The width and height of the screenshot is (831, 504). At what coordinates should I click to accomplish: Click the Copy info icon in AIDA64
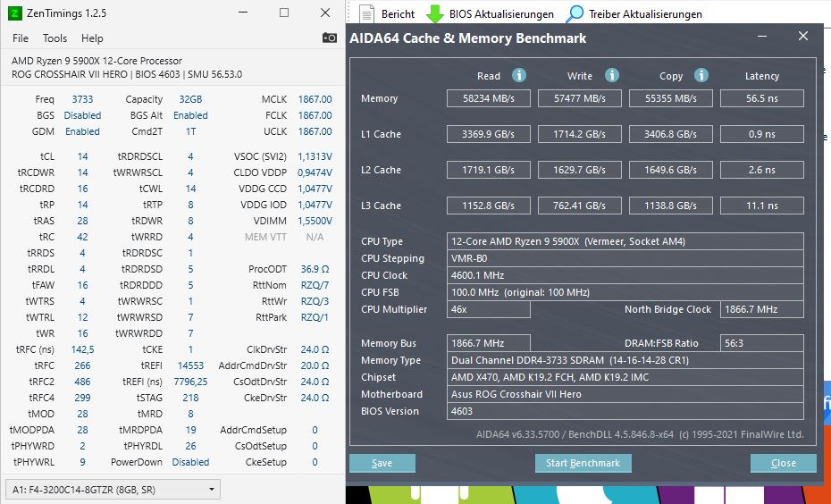[x=701, y=75]
